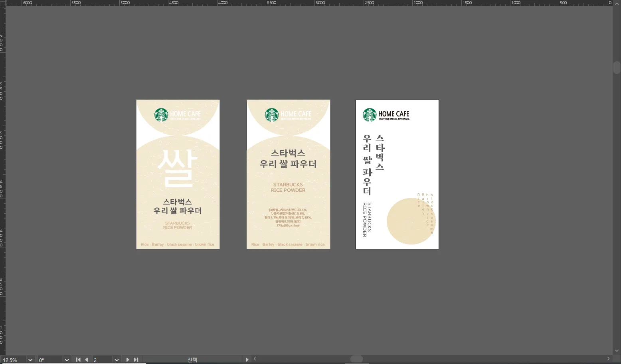
Task: Click the horizontal scrollbar thumb
Action: coord(356,359)
